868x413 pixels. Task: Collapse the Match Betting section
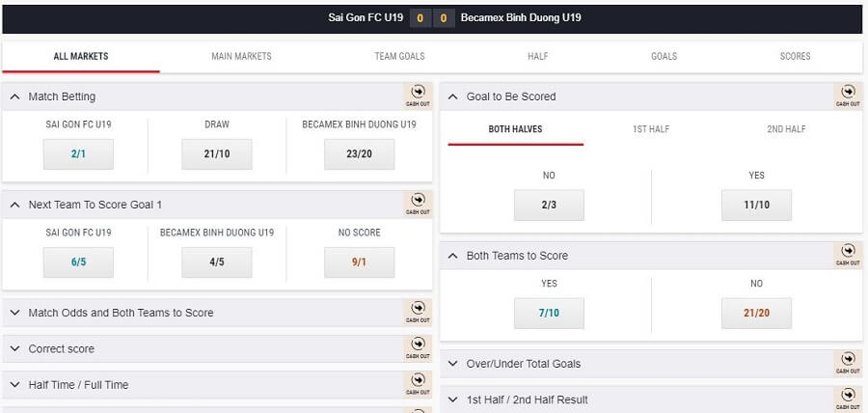click(14, 96)
